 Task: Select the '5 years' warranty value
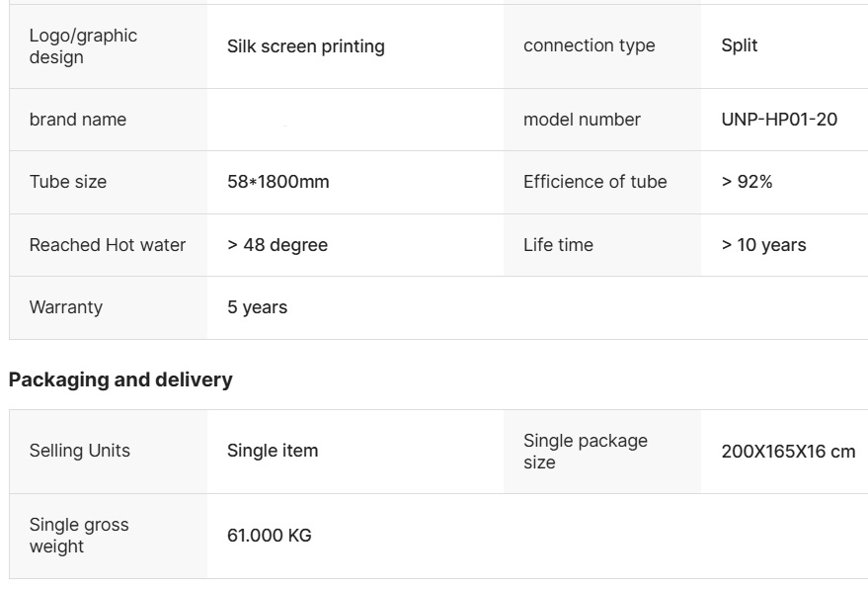click(x=257, y=307)
